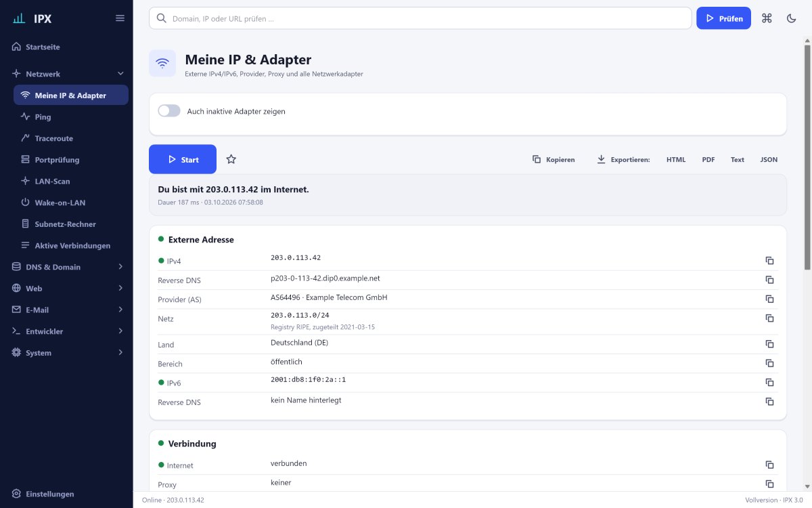Copy the IPv4 address 203.0.113.42 row
This screenshot has height=508, width=812.
tap(769, 261)
